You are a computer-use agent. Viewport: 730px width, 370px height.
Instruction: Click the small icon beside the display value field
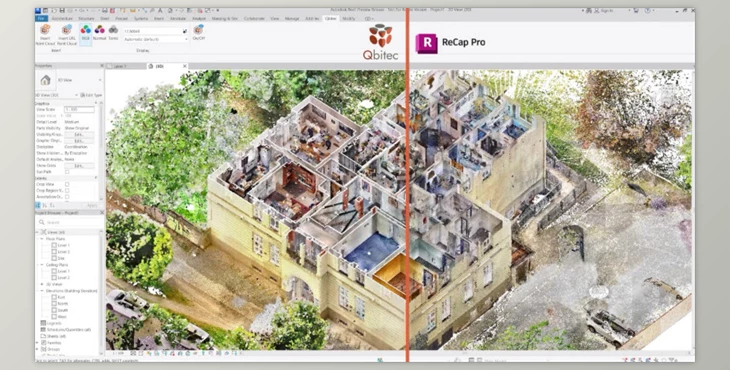(185, 31)
